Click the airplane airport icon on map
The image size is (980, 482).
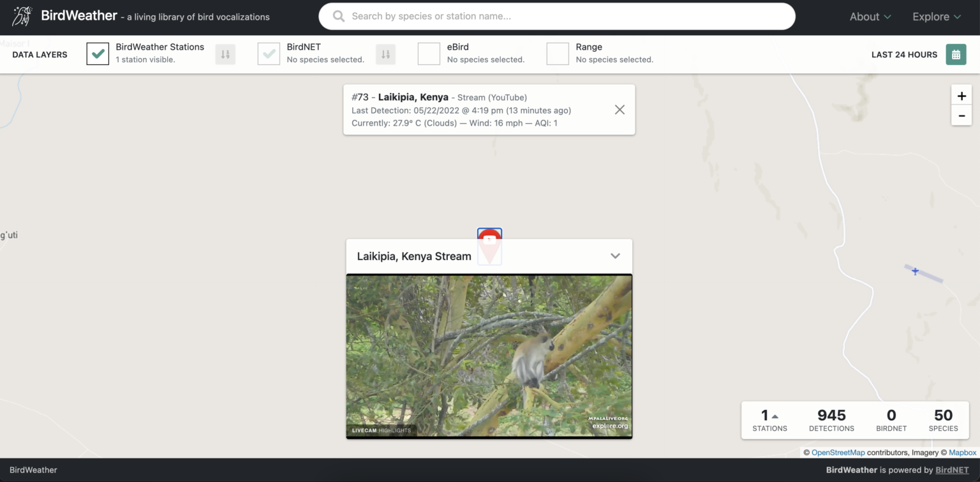click(915, 272)
